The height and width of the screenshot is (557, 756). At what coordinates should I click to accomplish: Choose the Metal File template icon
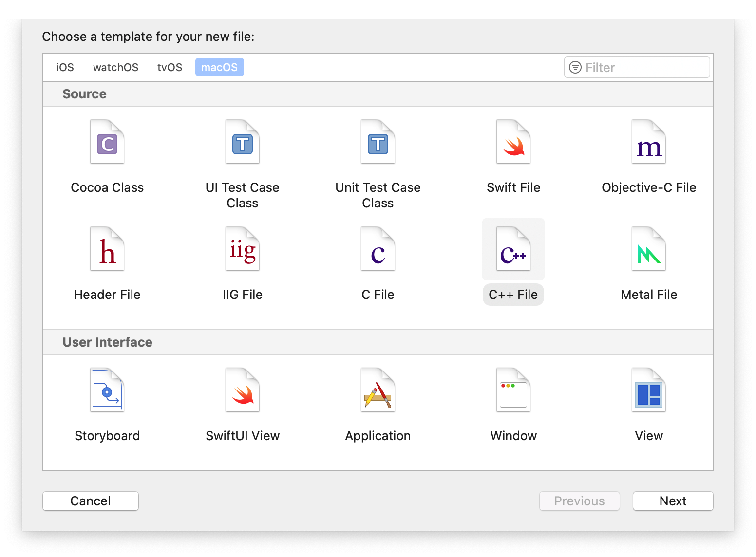pyautogui.click(x=649, y=249)
